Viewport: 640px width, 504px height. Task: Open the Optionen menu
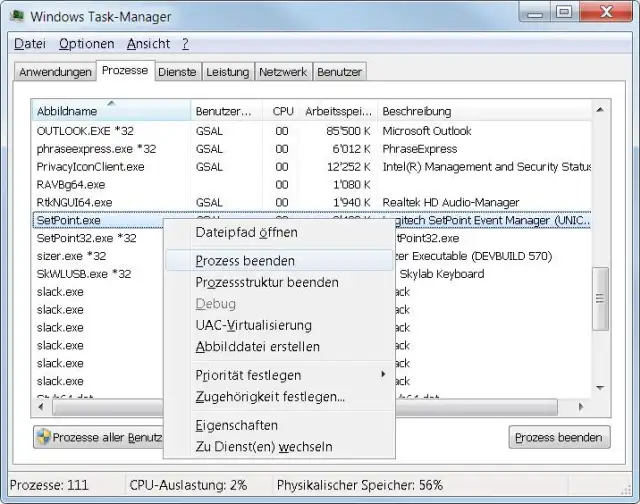pyautogui.click(x=86, y=44)
